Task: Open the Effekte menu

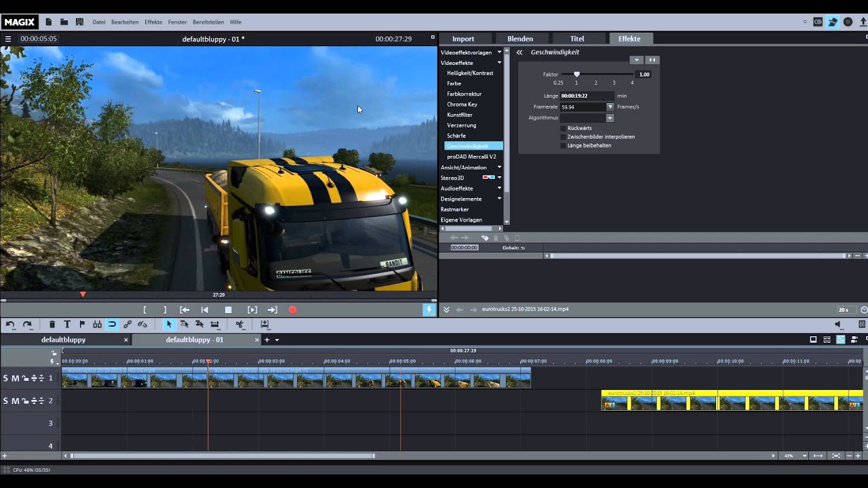Action: point(153,22)
